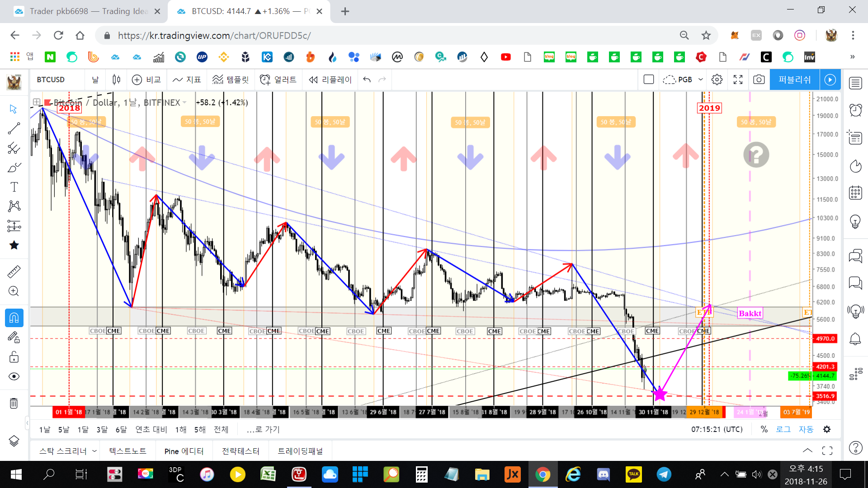Open the Pine 에디터 tab
Viewport: 868px width, 488px height.
coord(184,451)
